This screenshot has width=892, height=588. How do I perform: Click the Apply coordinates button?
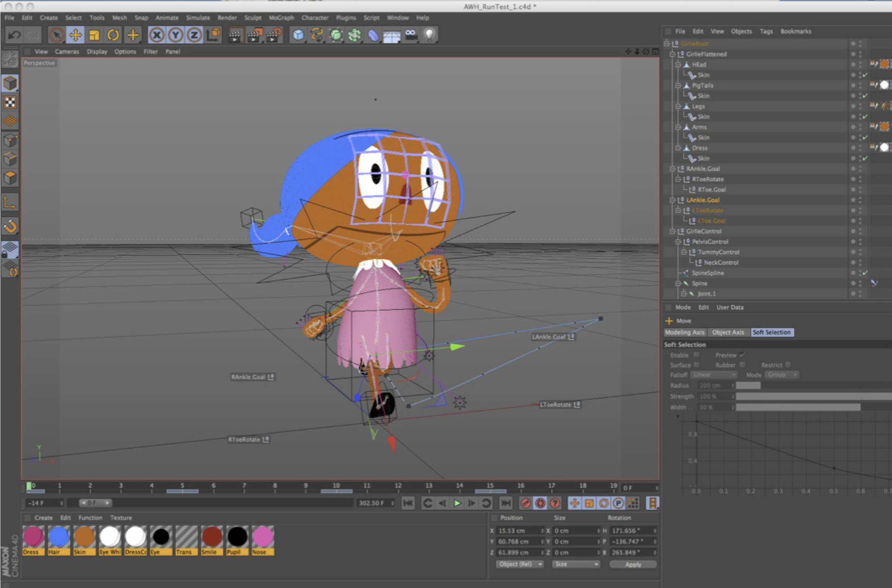[633, 564]
